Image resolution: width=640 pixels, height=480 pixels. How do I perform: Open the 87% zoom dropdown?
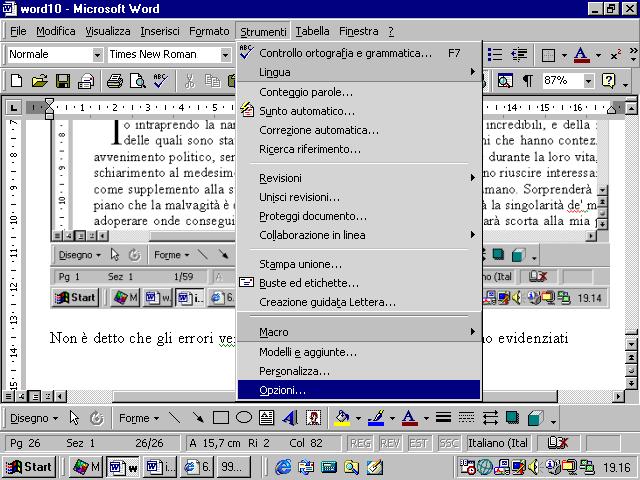click(x=588, y=81)
